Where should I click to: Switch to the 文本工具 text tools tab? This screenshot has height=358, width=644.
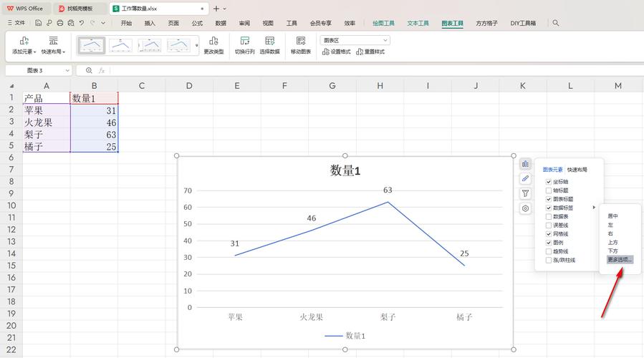tap(418, 23)
